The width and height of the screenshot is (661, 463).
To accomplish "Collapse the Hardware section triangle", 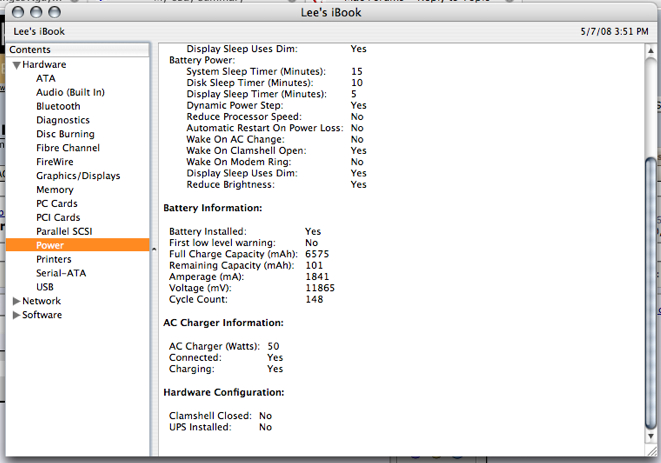I will click(x=16, y=65).
